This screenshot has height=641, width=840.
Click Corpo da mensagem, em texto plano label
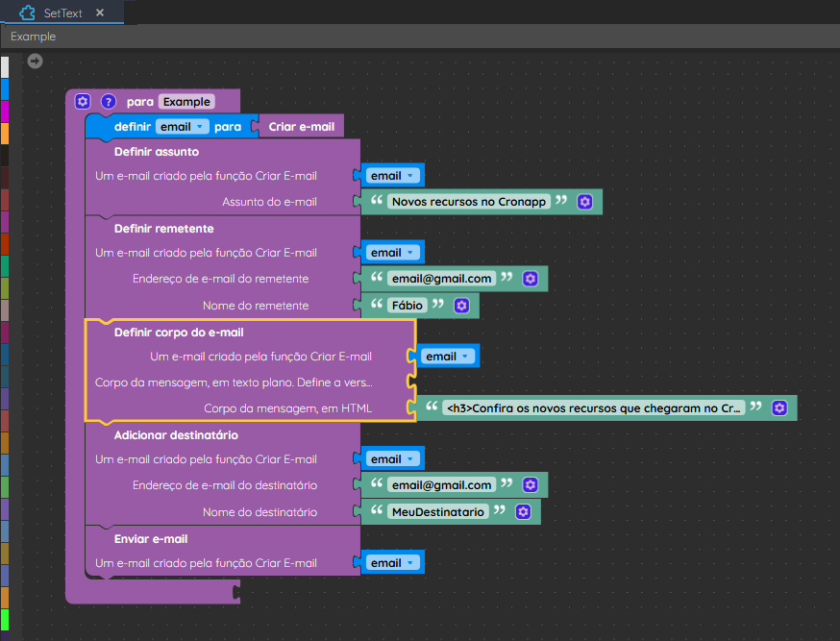click(x=234, y=382)
